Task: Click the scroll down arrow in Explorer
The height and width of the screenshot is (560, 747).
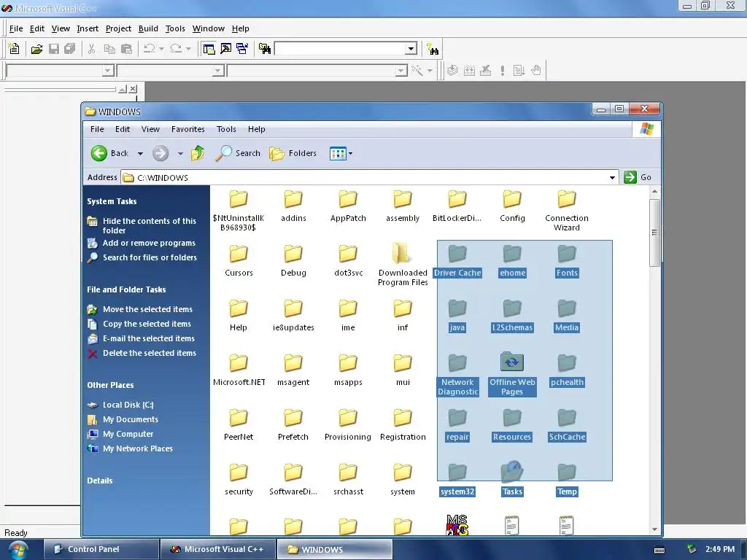Action: click(x=654, y=529)
